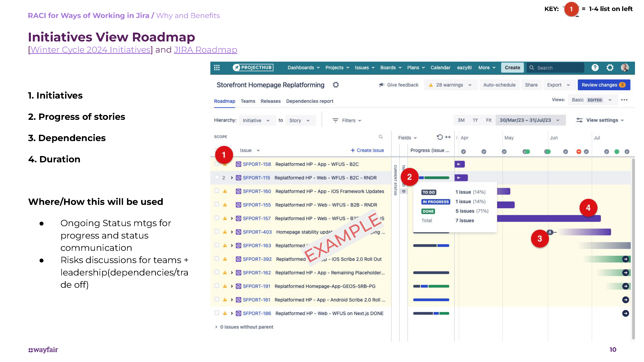Click the red blocked release marker

[579, 152]
